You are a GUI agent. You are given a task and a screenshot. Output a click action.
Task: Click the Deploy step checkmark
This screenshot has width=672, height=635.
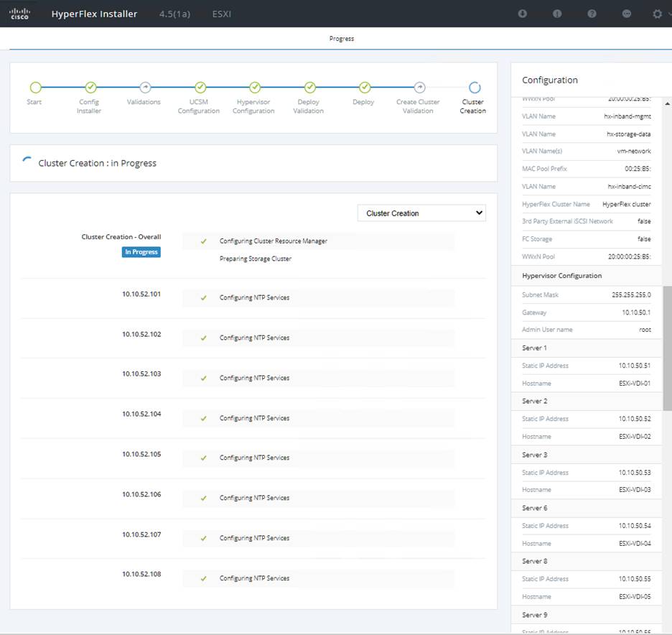tap(365, 88)
